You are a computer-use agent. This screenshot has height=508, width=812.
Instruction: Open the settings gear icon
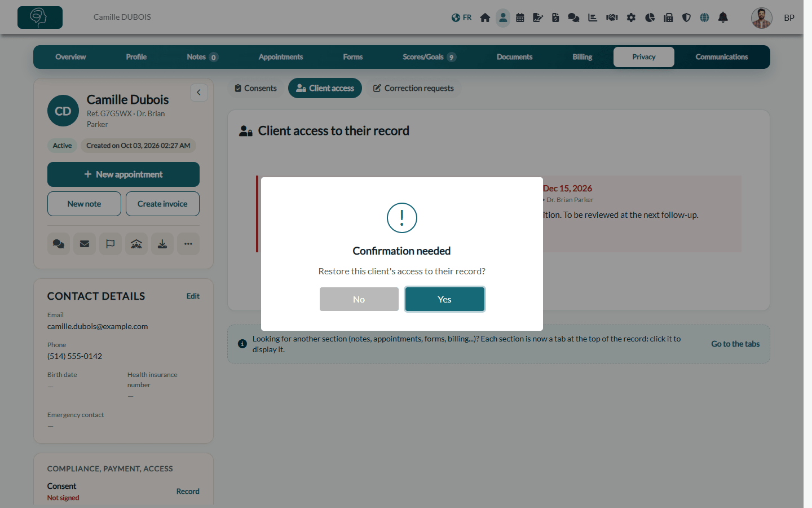pyautogui.click(x=631, y=17)
